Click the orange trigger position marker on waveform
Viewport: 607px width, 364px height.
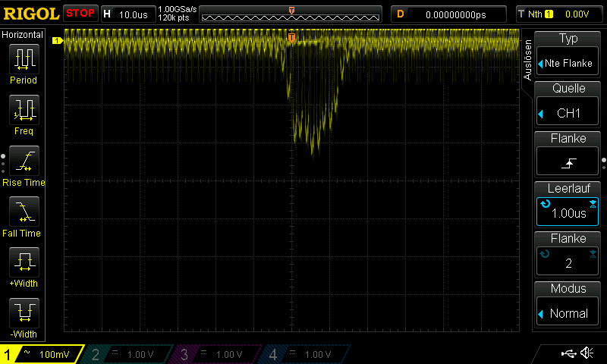click(x=291, y=37)
